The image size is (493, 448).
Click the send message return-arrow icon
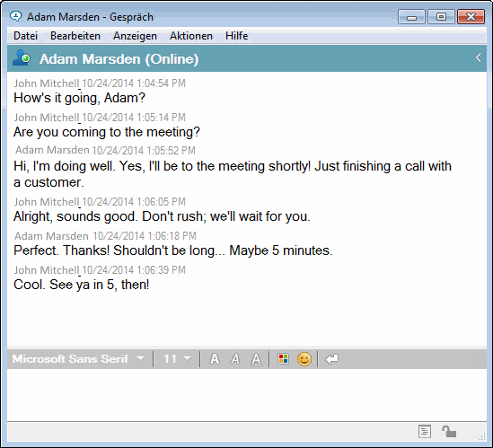click(331, 359)
